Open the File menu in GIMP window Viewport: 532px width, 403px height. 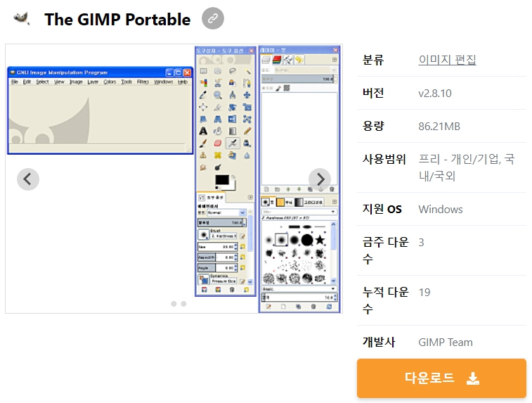[15, 82]
